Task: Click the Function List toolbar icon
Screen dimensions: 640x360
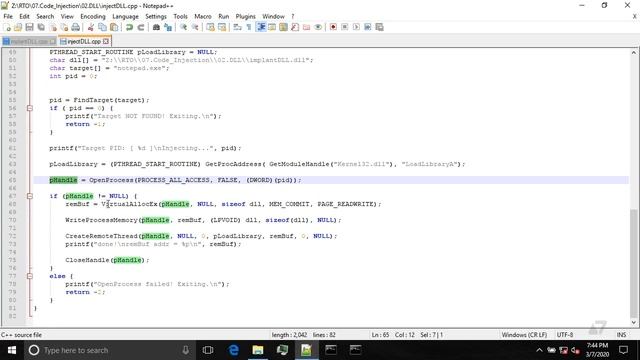Action: click(x=295, y=27)
